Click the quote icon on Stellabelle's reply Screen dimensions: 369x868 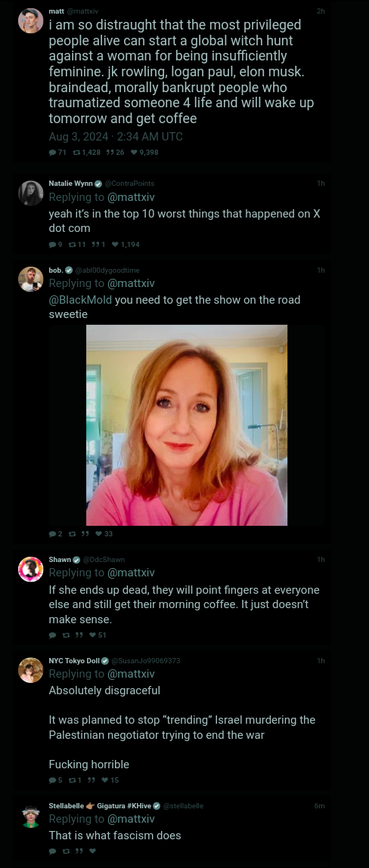[x=79, y=851]
